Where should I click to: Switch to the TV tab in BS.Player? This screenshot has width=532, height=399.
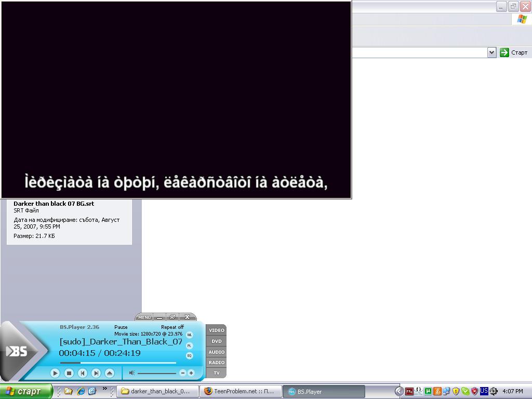click(x=217, y=373)
